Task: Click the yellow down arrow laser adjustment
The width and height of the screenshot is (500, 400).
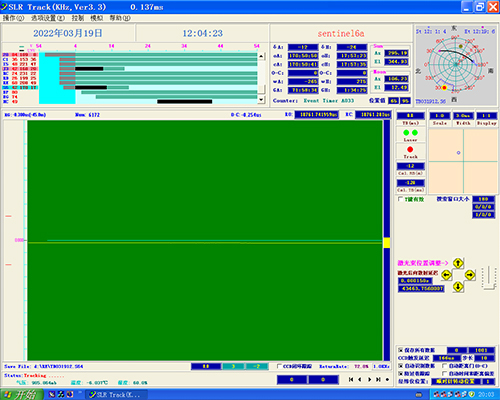Action: tap(458, 286)
